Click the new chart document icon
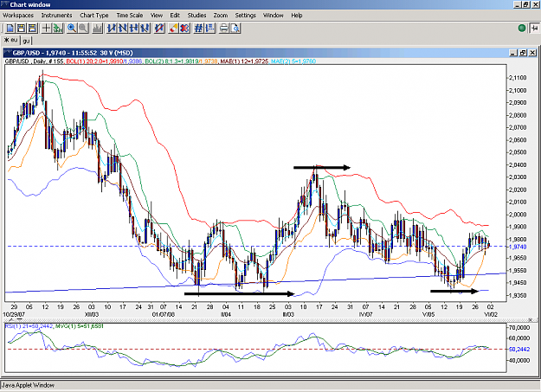Image resolution: width=541 pixels, height=392 pixels. 10,28
